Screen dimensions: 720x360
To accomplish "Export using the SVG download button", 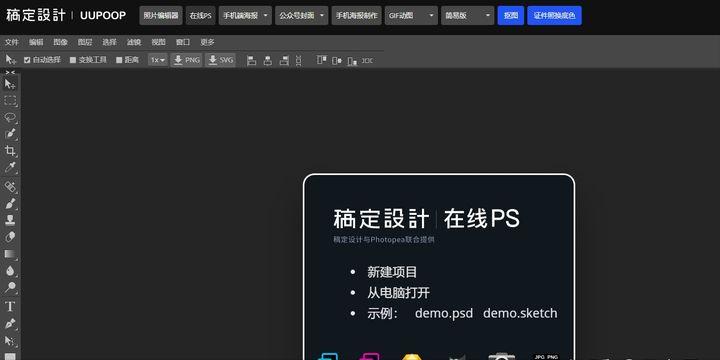I will 220,60.
